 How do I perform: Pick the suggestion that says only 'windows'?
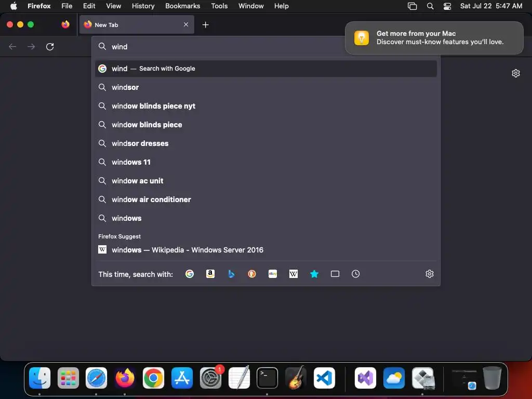point(266,218)
